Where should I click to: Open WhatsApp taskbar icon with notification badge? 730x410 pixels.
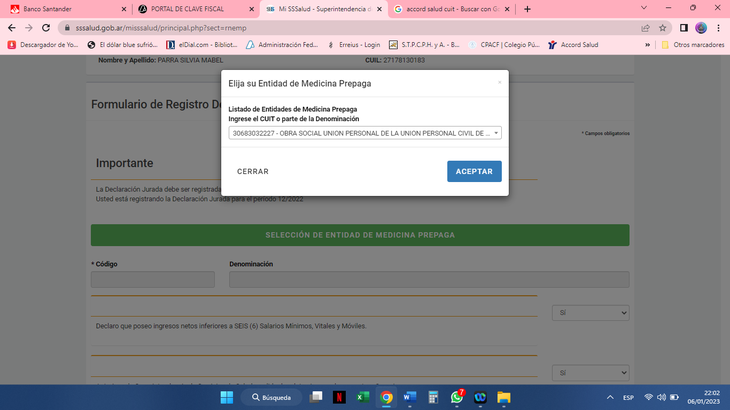[x=457, y=397]
